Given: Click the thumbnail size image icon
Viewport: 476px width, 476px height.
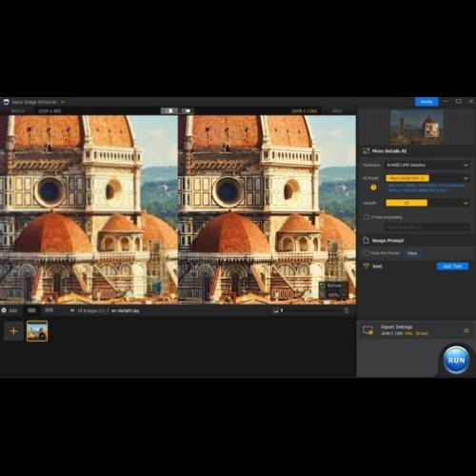Looking at the screenshot, I should click(x=275, y=310).
